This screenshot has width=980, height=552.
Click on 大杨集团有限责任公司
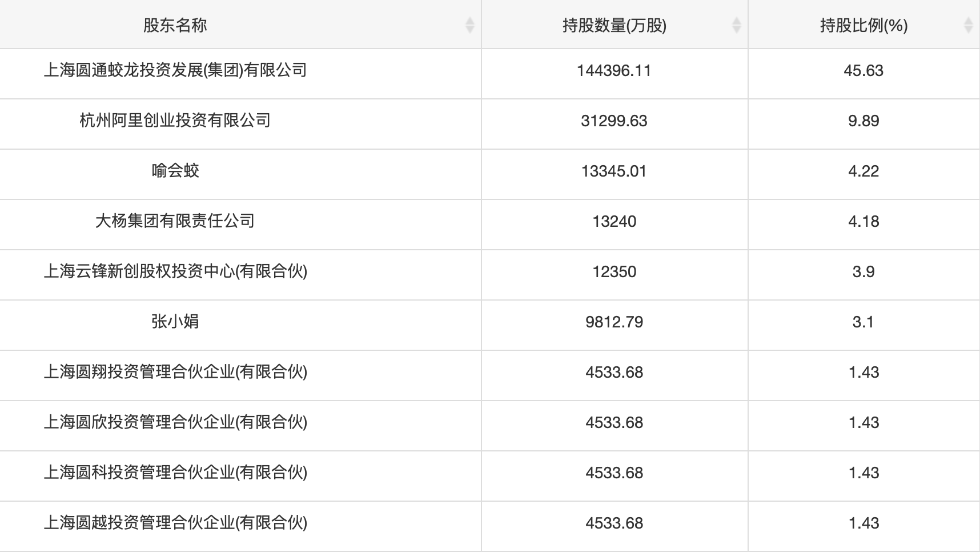pyautogui.click(x=175, y=221)
